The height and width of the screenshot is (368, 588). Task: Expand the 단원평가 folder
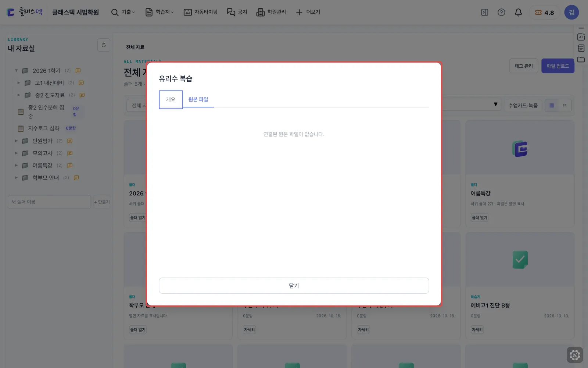[x=16, y=141]
